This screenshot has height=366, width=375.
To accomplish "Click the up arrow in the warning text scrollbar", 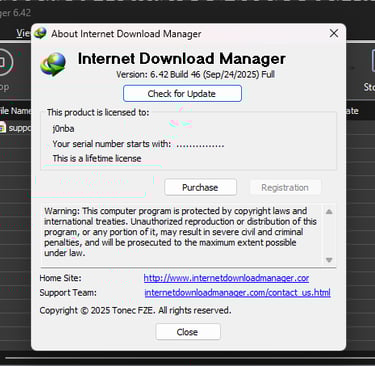I will 329,212.
